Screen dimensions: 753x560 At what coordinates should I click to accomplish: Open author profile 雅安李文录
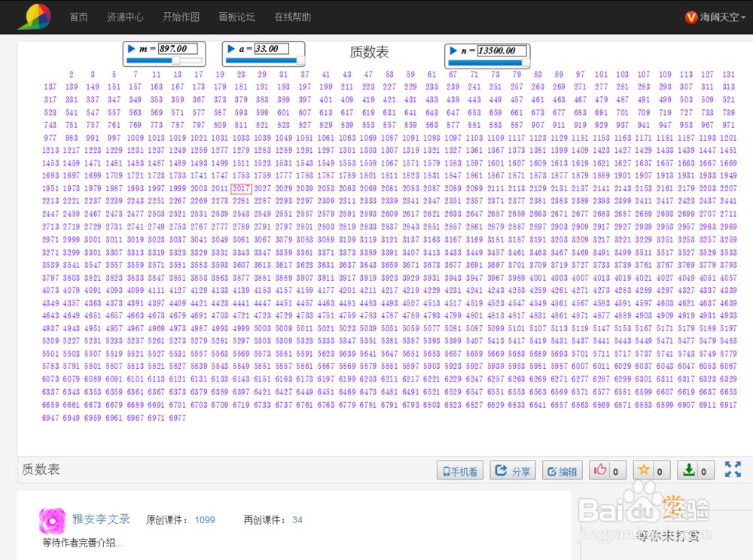point(101,519)
